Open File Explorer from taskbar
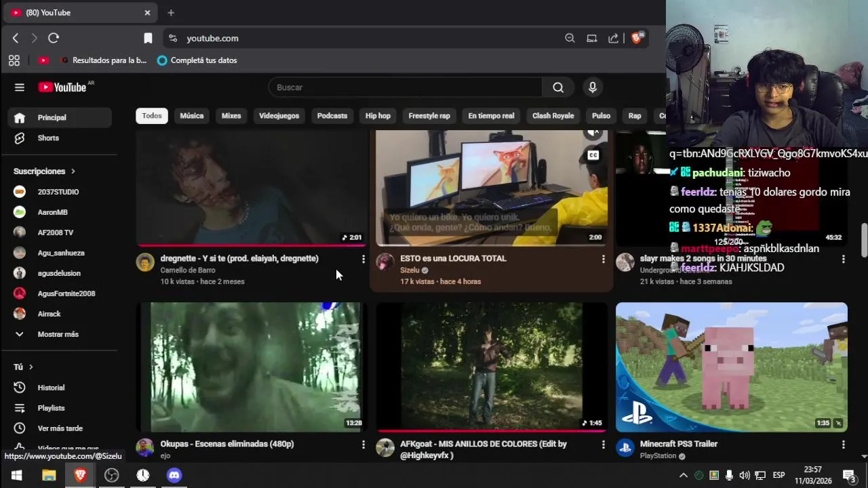Image resolution: width=868 pixels, height=488 pixels. [x=49, y=475]
